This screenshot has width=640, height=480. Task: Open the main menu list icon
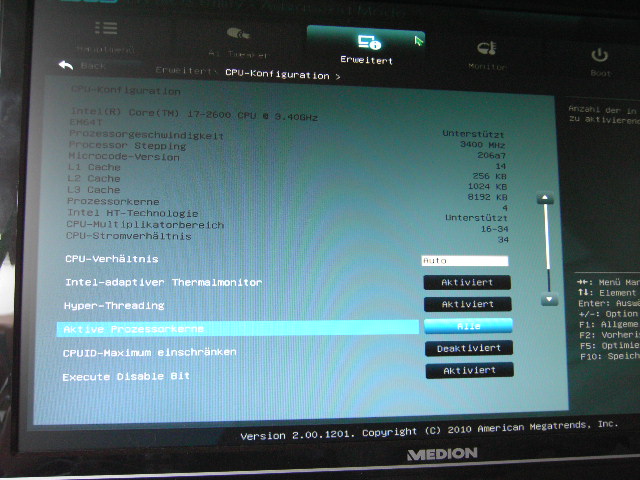[106, 28]
